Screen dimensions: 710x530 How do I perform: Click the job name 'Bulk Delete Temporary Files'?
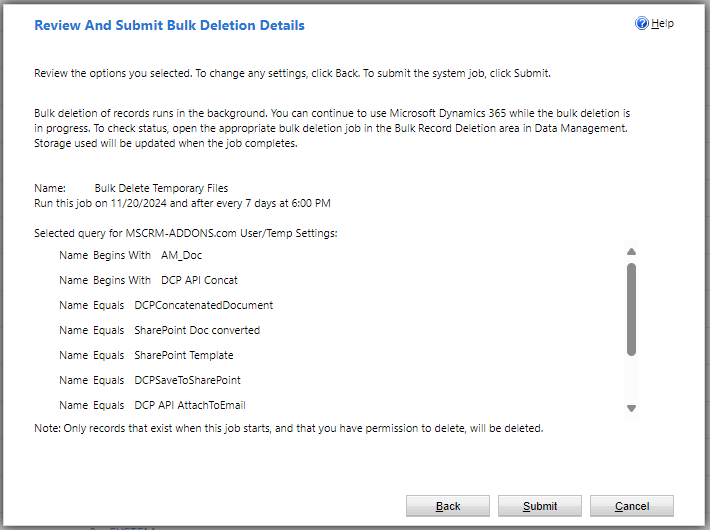click(x=161, y=188)
